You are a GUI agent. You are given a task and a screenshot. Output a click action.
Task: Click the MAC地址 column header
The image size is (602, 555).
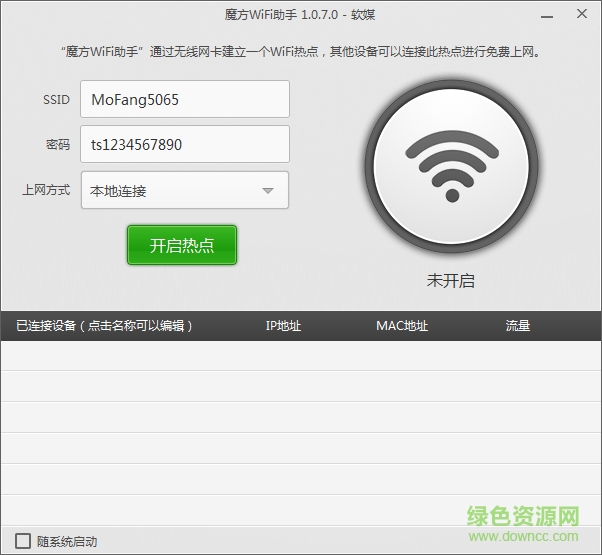[x=402, y=325]
